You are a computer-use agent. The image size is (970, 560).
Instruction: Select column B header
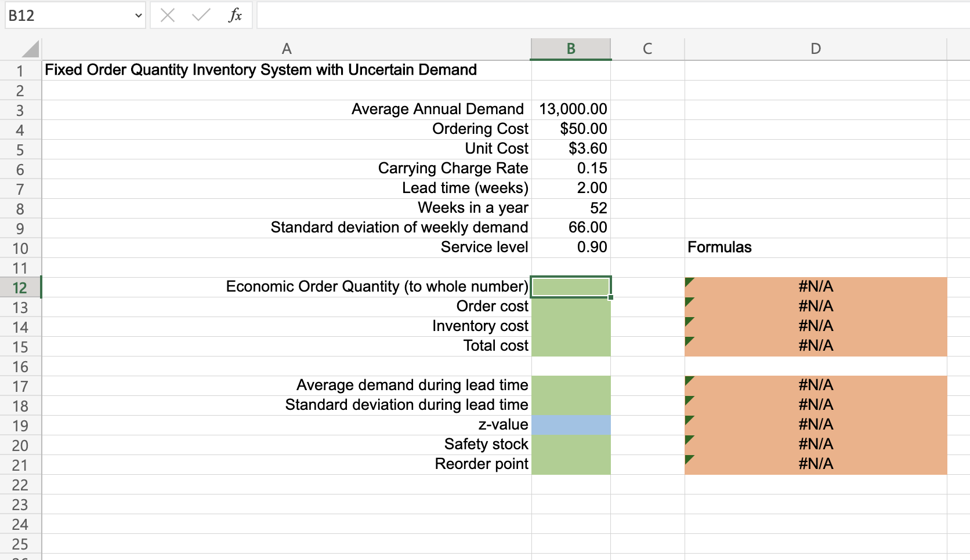(571, 49)
